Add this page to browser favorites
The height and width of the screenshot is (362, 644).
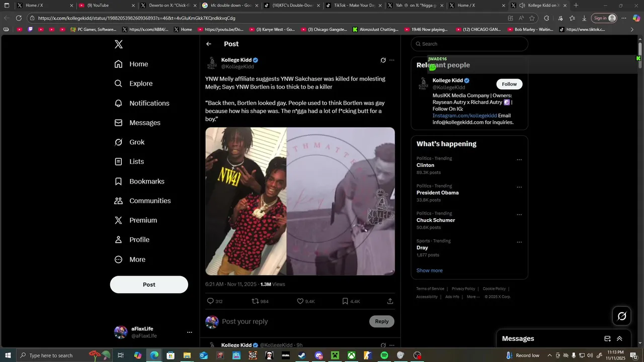click(x=532, y=18)
